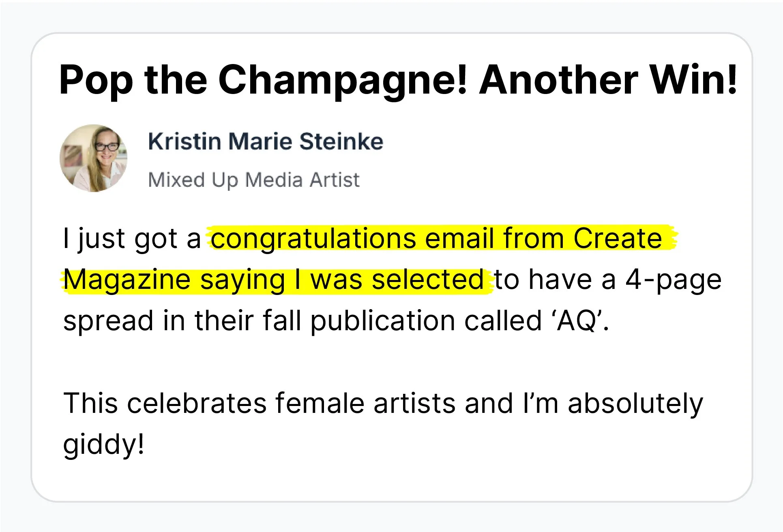Click the 'Pop the Champagne!' heading text
783x532 pixels.
[263, 80]
